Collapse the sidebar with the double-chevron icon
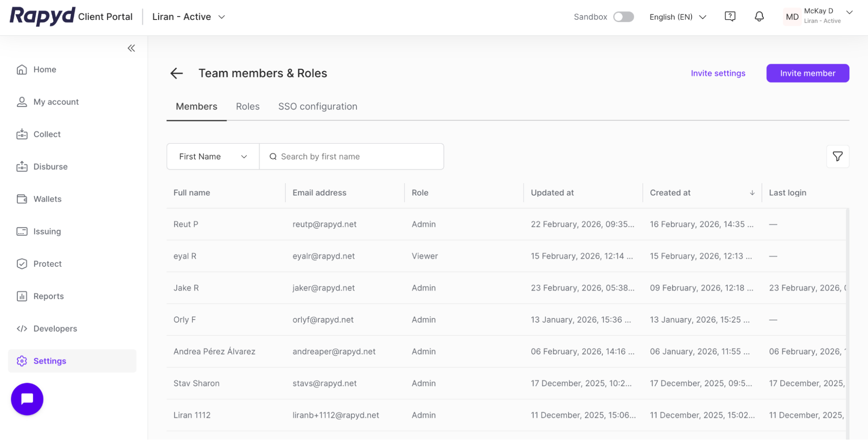 pos(131,48)
